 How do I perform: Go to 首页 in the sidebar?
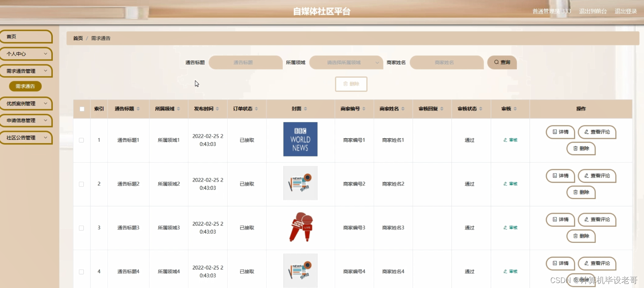[x=26, y=37]
